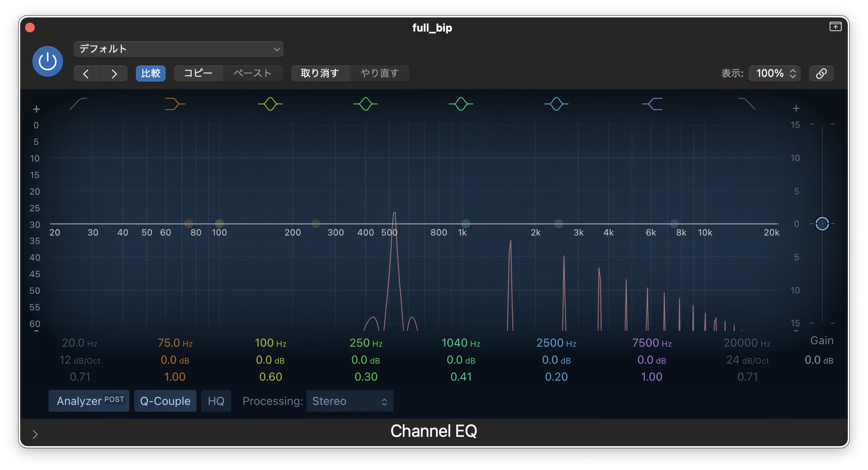Toggle the purple high-shelf band icon

coord(652,104)
